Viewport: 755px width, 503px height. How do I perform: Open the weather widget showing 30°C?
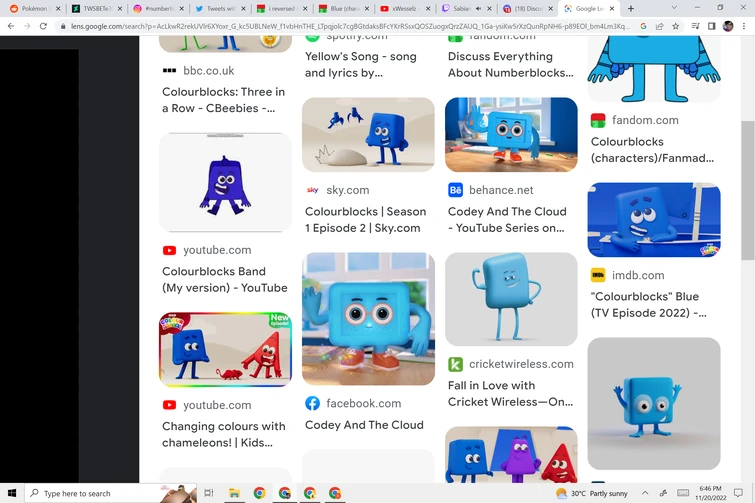[592, 493]
